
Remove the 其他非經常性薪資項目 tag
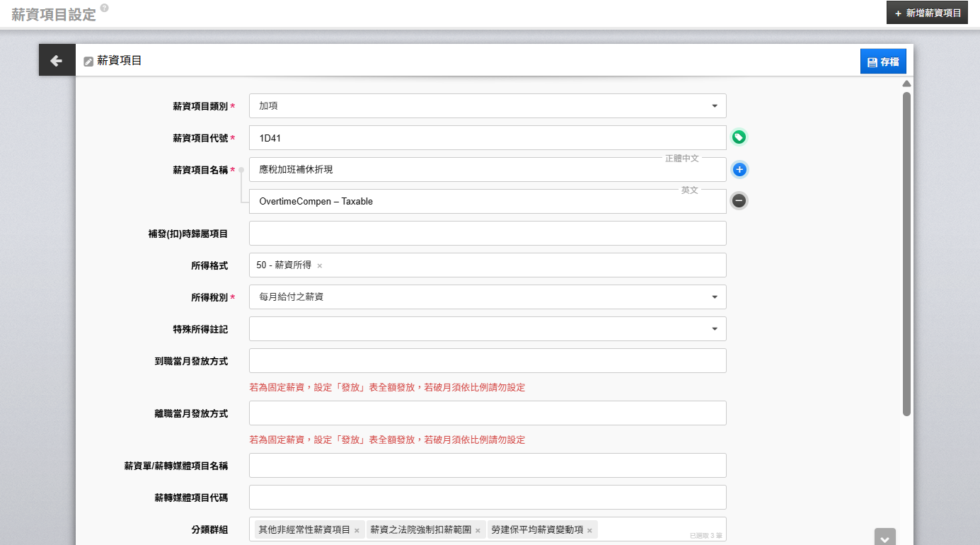coord(357,530)
